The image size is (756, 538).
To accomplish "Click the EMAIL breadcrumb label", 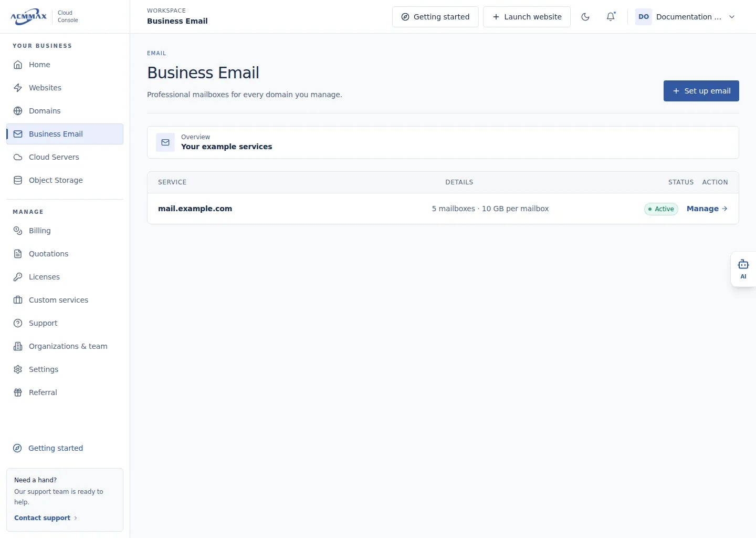I will [156, 53].
